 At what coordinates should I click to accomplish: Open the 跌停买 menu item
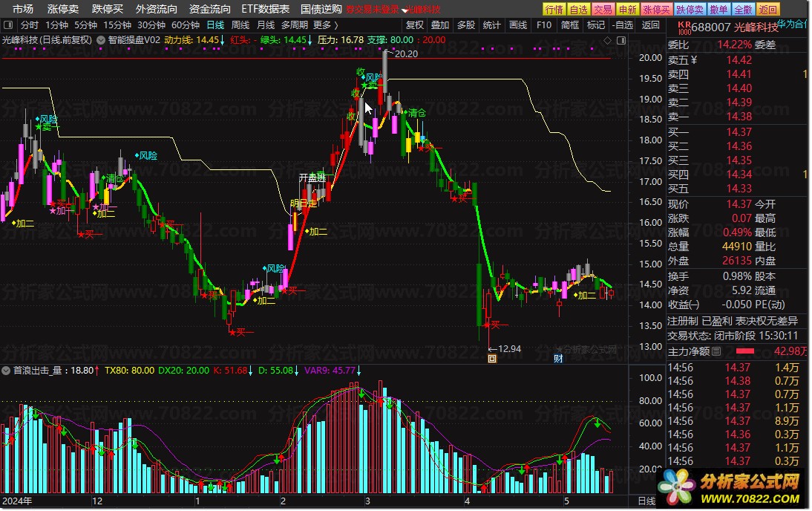(x=107, y=9)
